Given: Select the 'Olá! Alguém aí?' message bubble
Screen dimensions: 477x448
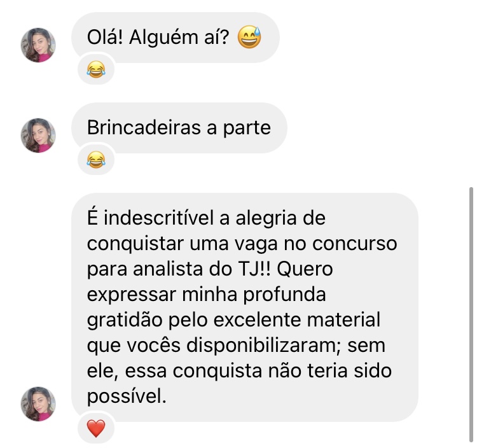Looking at the screenshot, I should 176,38.
